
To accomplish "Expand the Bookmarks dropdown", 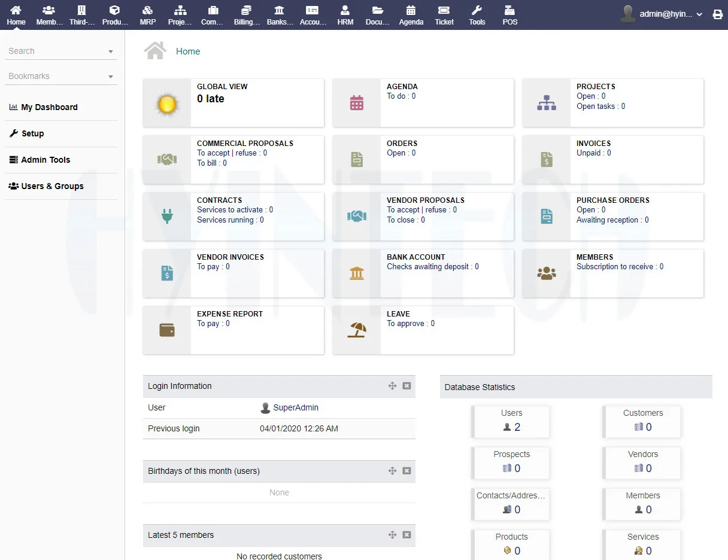I will (x=111, y=77).
